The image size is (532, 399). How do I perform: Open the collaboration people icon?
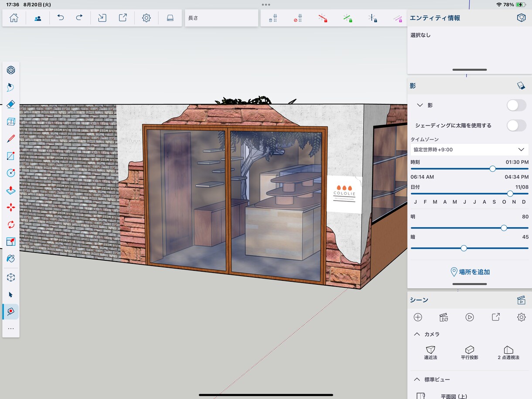click(38, 18)
